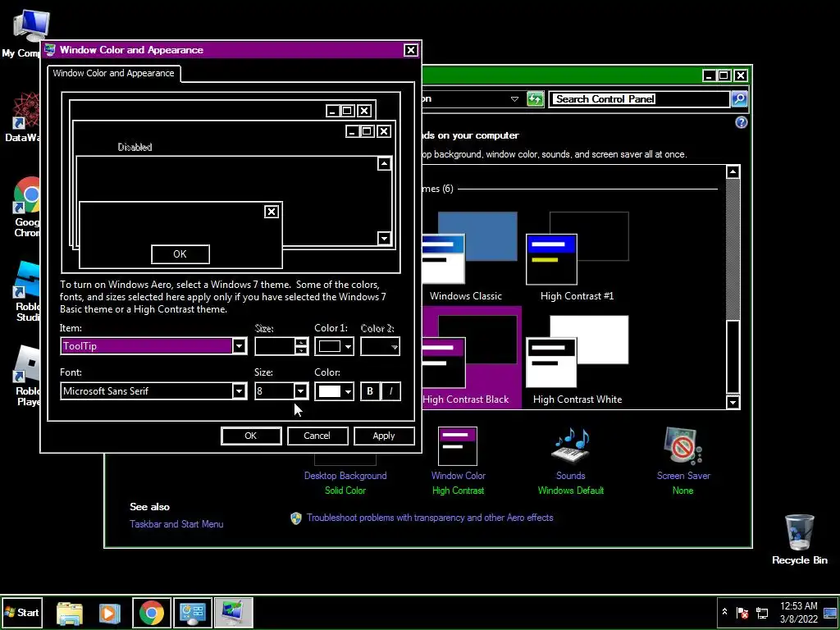
Task: Click the Disabled text in the preview
Action: point(135,148)
